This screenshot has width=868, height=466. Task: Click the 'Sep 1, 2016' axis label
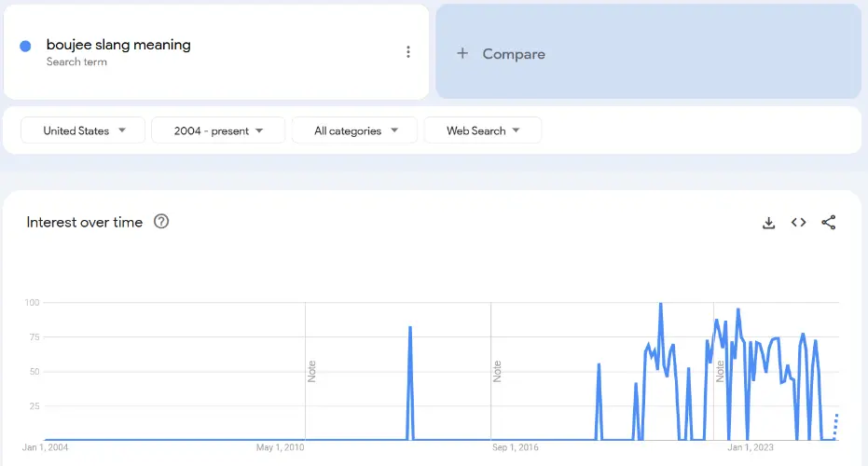point(515,447)
